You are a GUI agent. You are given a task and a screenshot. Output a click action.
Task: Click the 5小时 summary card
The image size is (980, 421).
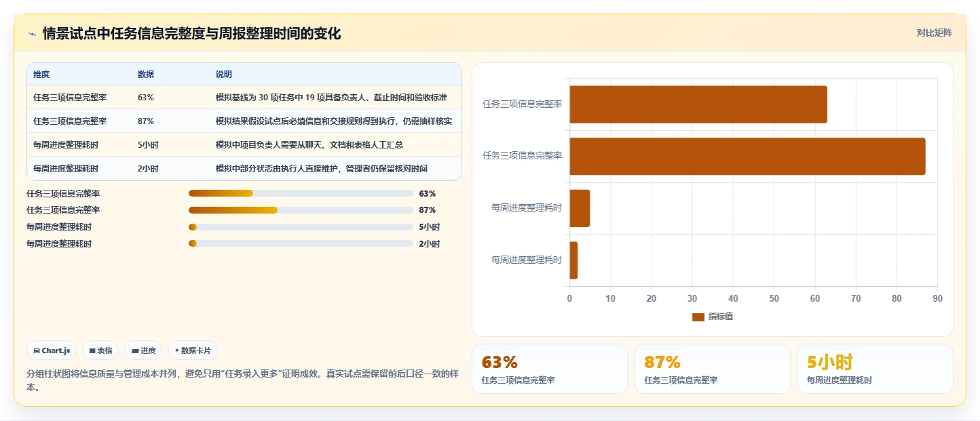[875, 369]
